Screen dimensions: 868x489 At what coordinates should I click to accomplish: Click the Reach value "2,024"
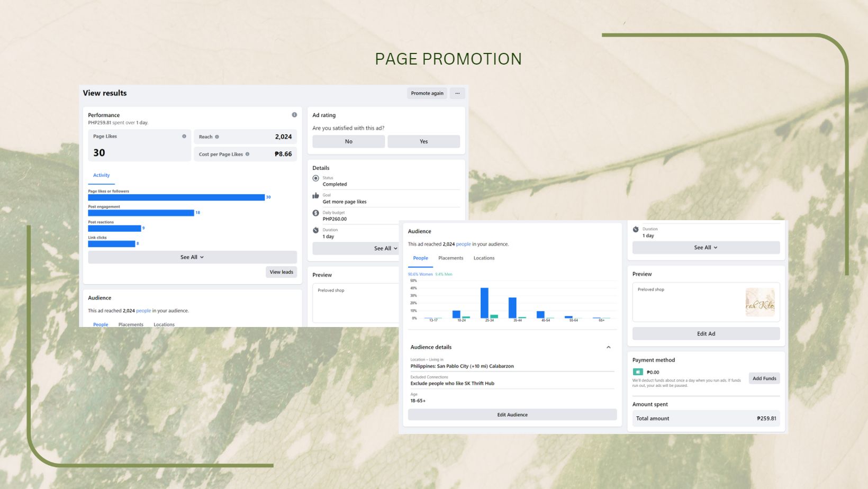[283, 137]
